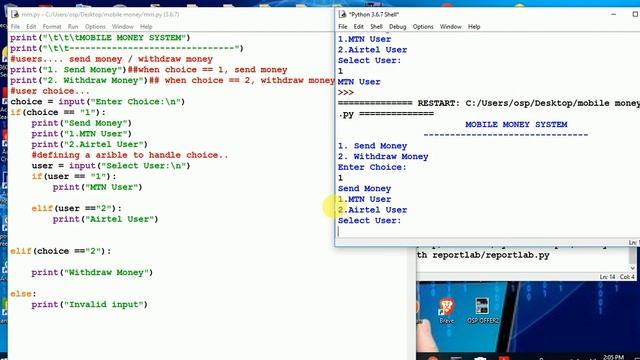The width and height of the screenshot is (640, 360).
Task: Click the 'MOBILE MONEY SYSTEM' heading in the shell output
Action: coord(516,124)
